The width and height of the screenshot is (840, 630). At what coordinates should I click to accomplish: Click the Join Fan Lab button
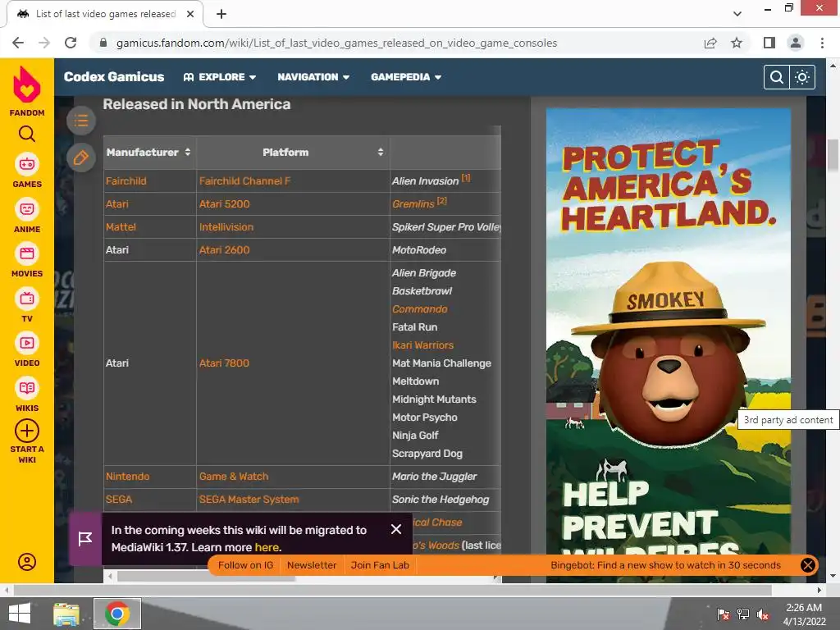tap(380, 565)
